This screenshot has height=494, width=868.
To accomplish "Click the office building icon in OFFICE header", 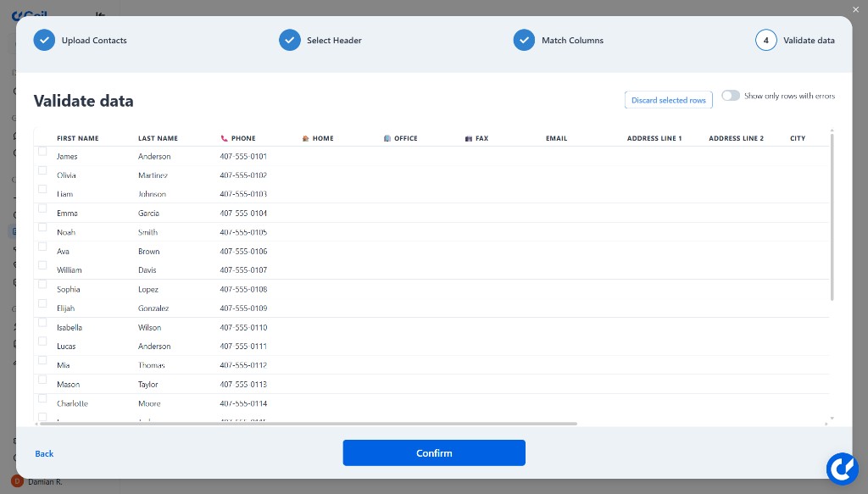I will tap(387, 137).
